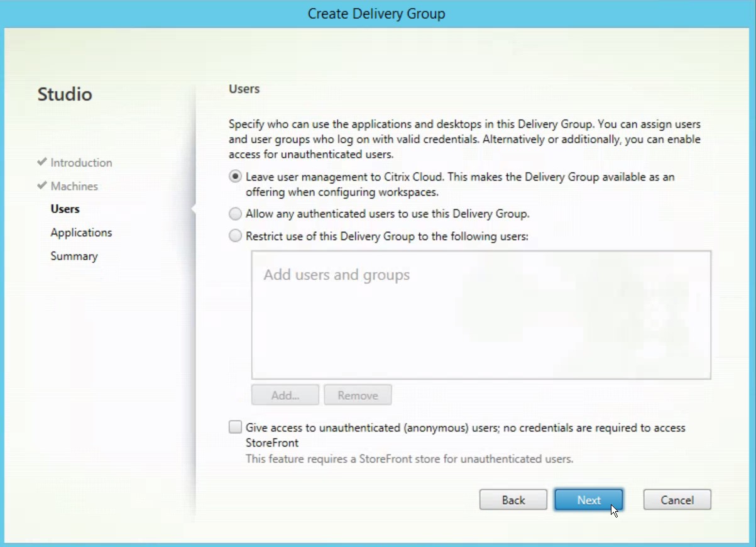
Task: Open the Summary step in sidebar
Action: pos(74,256)
